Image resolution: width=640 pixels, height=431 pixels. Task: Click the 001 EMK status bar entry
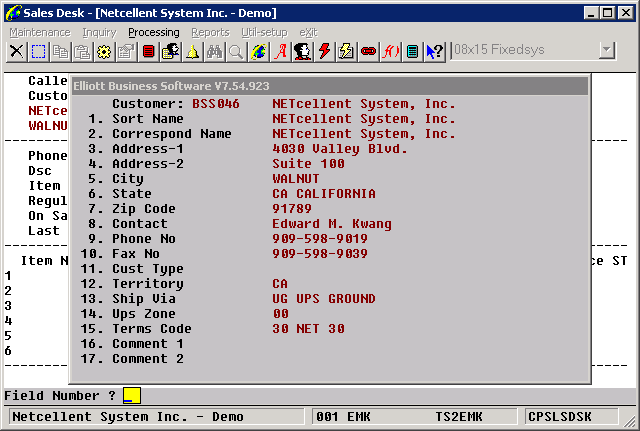(343, 417)
